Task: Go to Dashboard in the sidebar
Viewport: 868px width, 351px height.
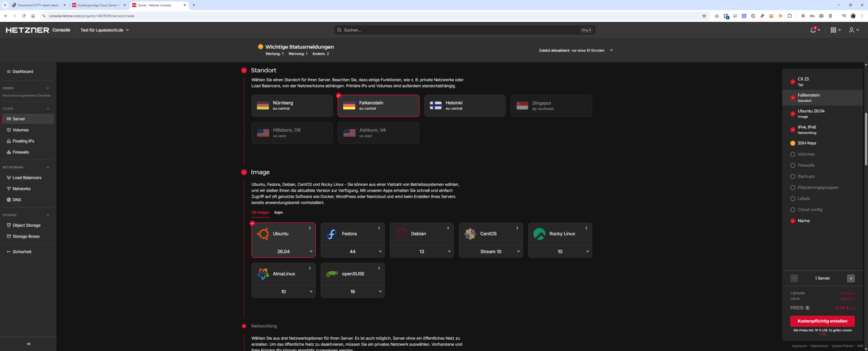Action: pyautogui.click(x=28, y=71)
